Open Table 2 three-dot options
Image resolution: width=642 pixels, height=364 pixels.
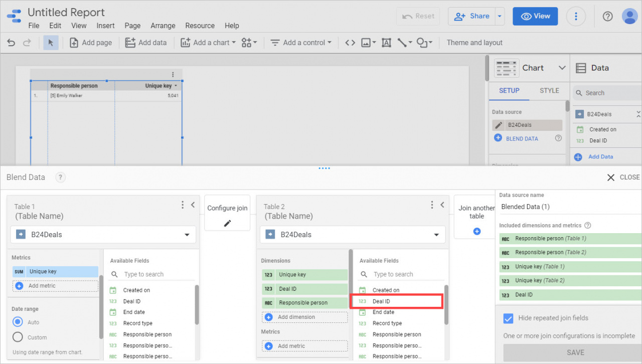click(x=432, y=205)
